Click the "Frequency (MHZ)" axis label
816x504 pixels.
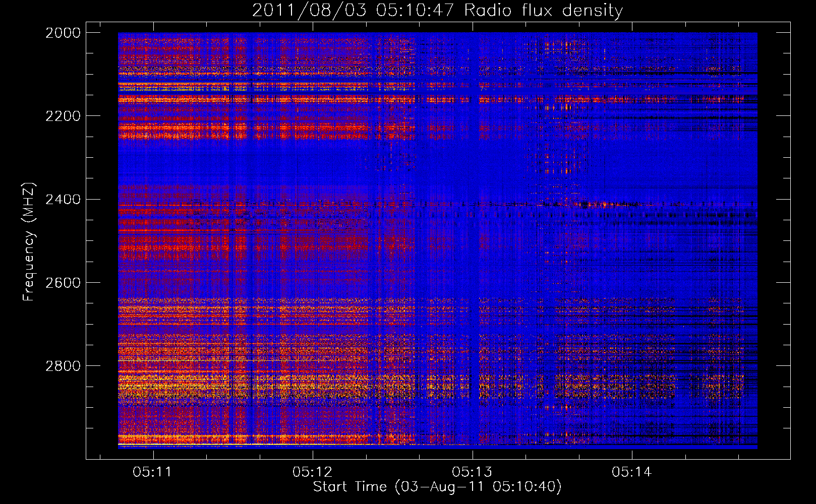coord(29,242)
